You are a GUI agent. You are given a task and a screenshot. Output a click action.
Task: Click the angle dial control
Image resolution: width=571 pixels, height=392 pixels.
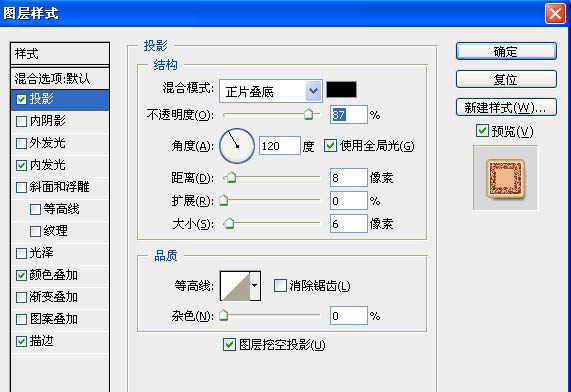coord(237,146)
